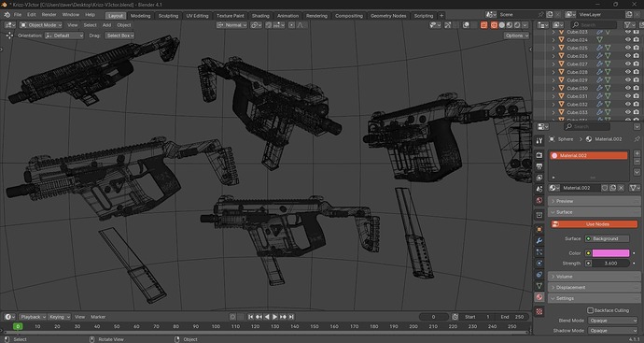Click the Blender logo menu icon
Image resolution: width=644 pixels, height=343 pixels.
point(7,15)
